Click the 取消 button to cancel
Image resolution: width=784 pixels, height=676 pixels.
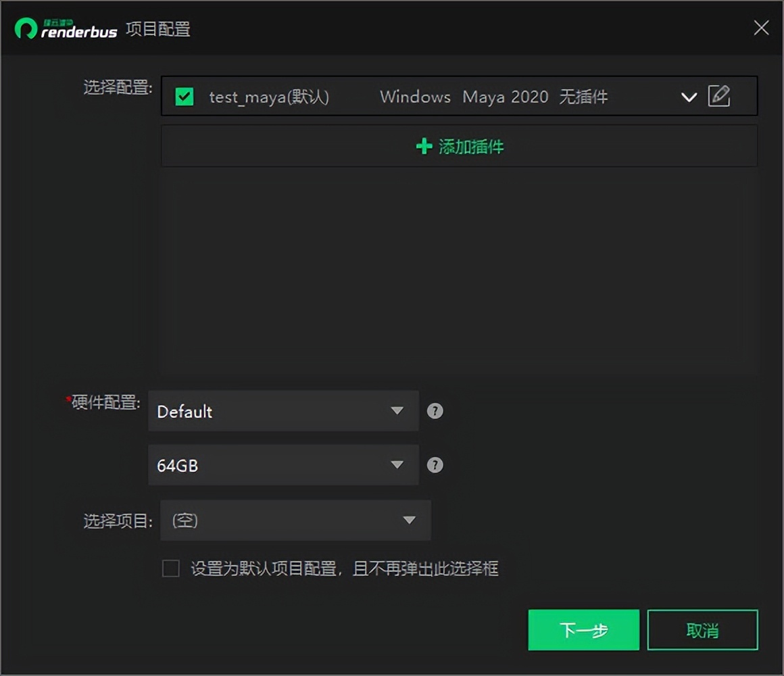[702, 629]
